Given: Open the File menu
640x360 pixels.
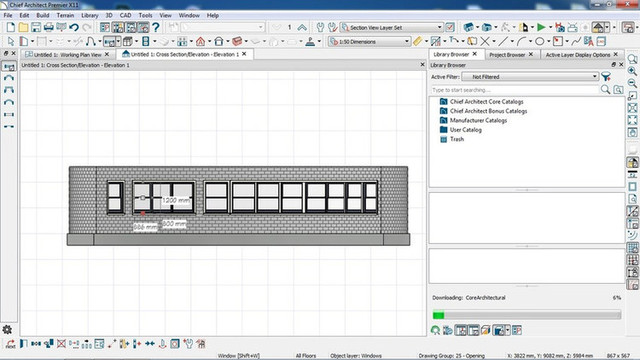Looking at the screenshot, I should pos(8,15).
